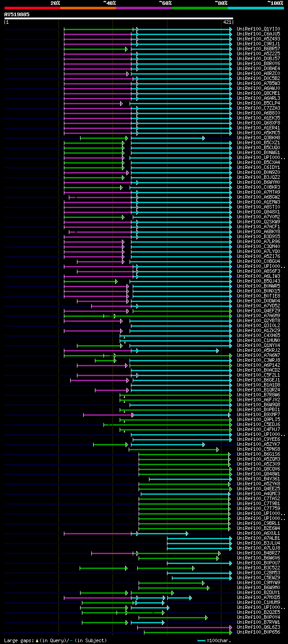Select the UniRef100_B3JLU4 label
288x644 pixels.
point(258,543)
